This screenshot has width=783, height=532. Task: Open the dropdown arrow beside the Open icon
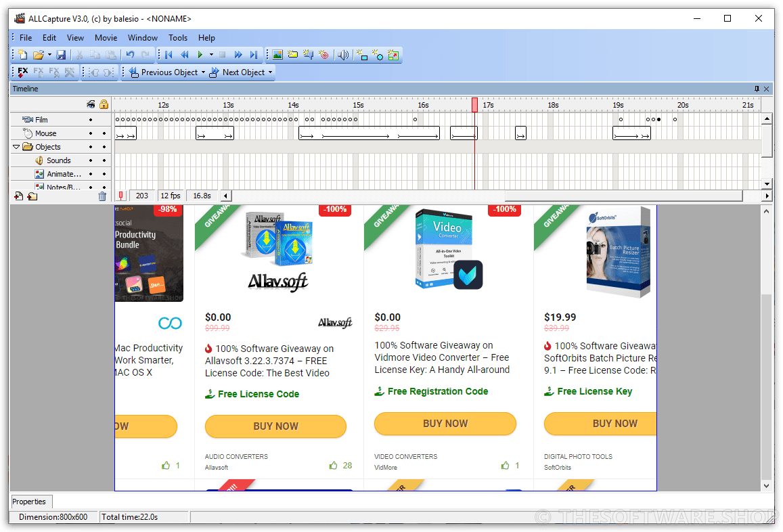click(49, 54)
